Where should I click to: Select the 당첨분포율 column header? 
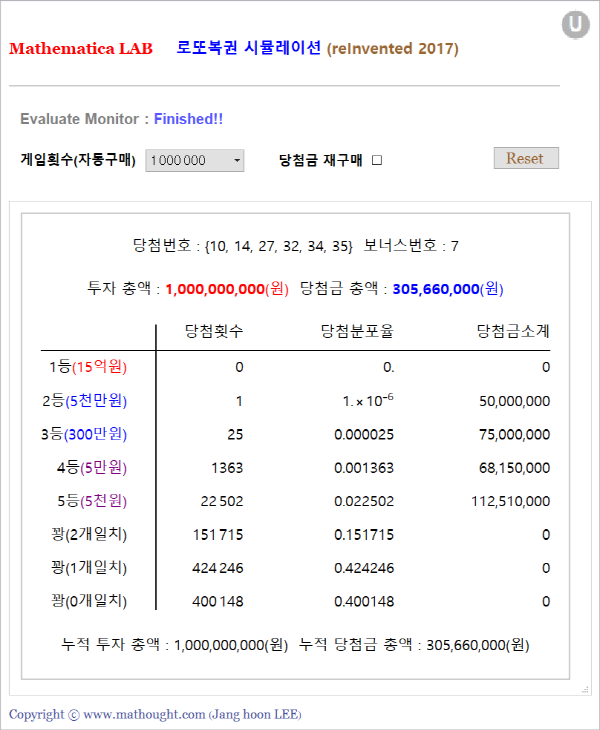(x=357, y=330)
